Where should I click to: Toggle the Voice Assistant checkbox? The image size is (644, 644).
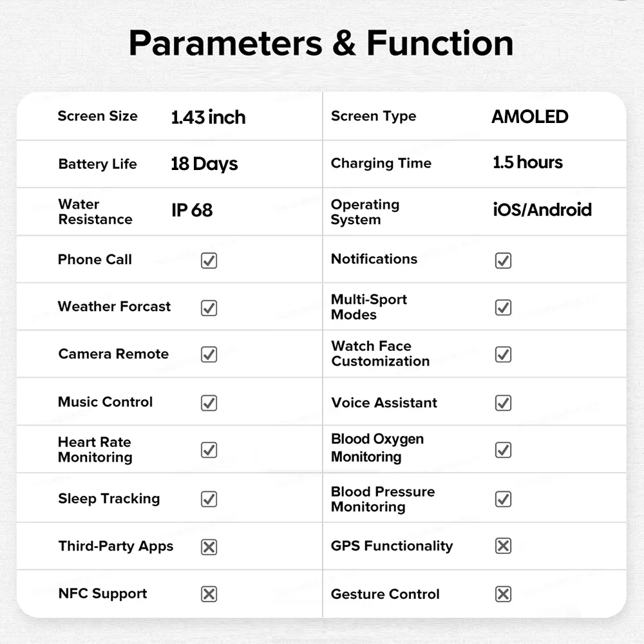tap(503, 403)
